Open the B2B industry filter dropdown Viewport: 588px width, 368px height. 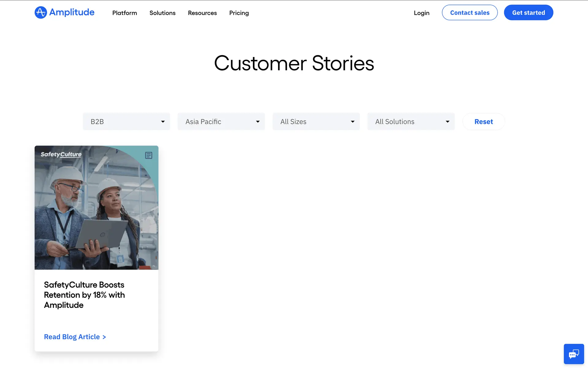point(126,122)
